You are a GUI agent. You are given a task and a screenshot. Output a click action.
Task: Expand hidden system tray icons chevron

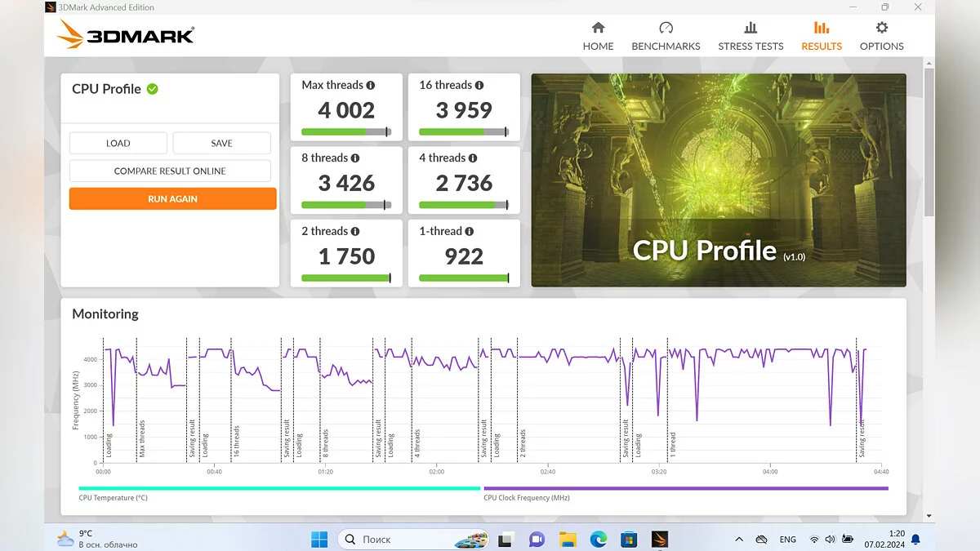(739, 540)
